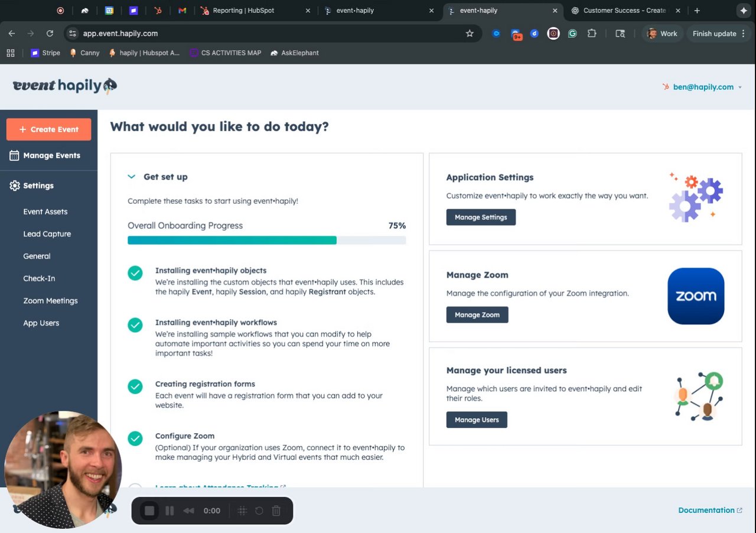The image size is (756, 533).
Task: Open the pinned HubSpot tab
Action: point(158,11)
